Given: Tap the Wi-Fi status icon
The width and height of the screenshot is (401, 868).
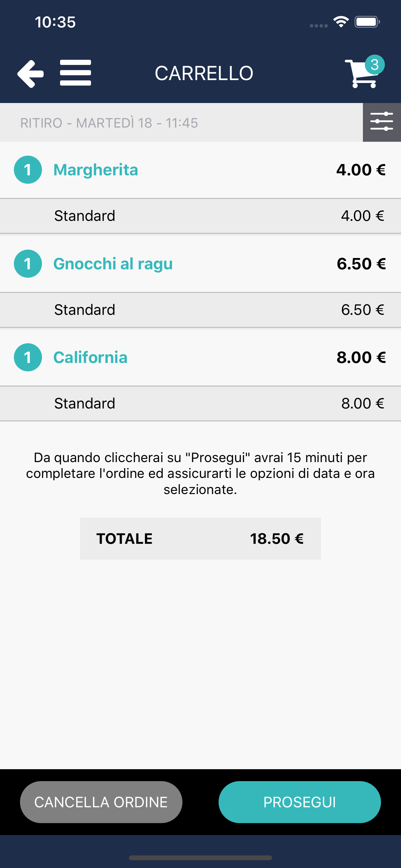Looking at the screenshot, I should pyautogui.click(x=341, y=22).
